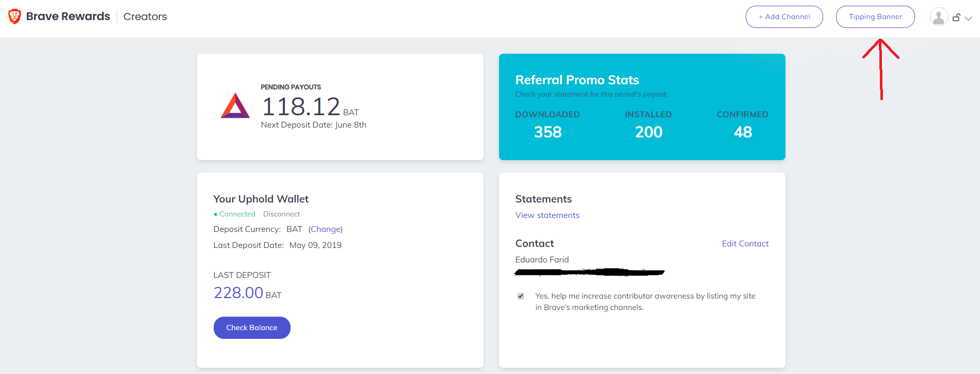Disconnect the Uphold wallet
This screenshot has height=374, width=980.
point(281,214)
